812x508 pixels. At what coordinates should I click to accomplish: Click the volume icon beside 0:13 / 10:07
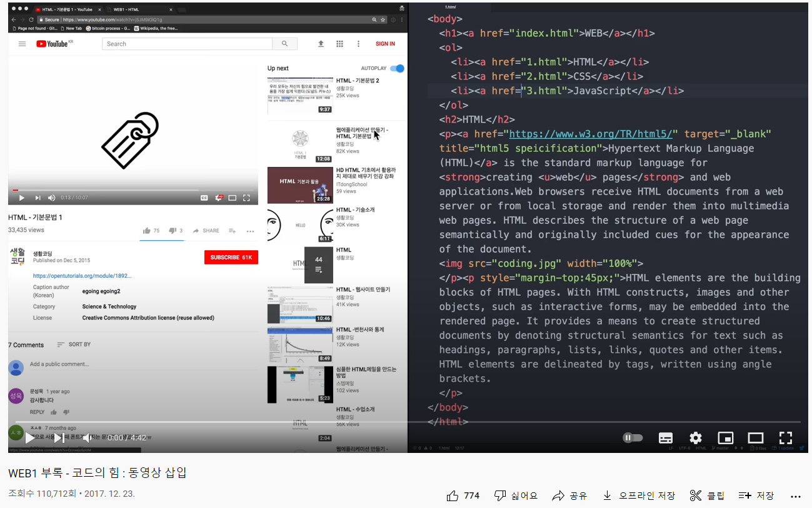[x=52, y=198]
